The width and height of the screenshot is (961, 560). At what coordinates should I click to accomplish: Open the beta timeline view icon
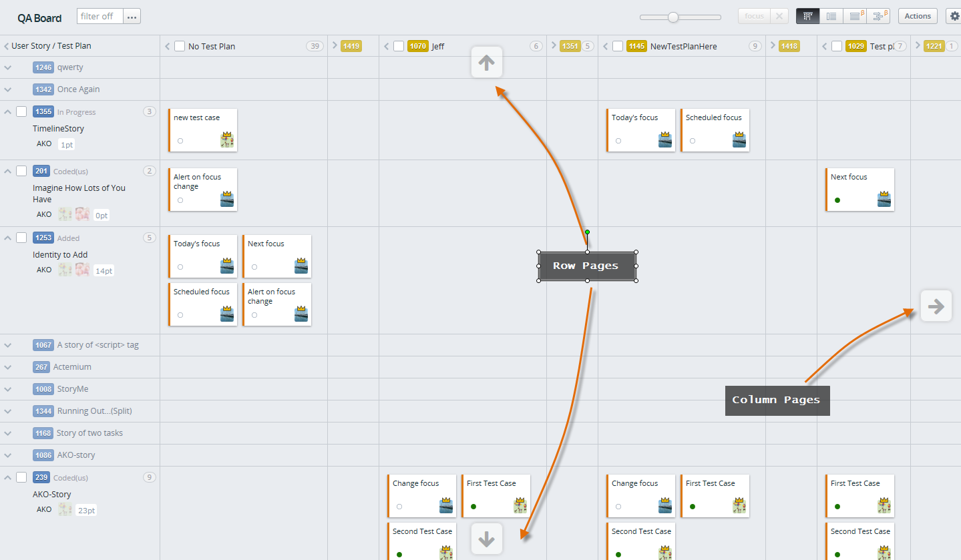878,16
